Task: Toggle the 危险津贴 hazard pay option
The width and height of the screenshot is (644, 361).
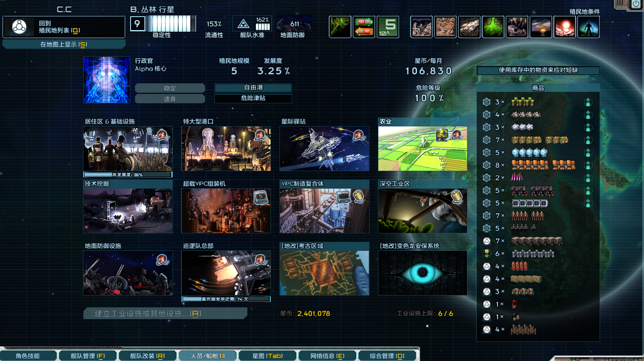Action: pos(253,98)
